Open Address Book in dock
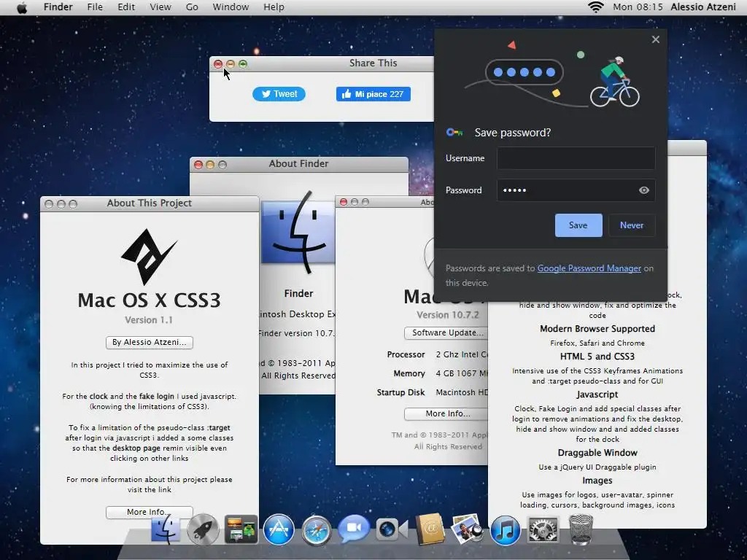Image resolution: width=747 pixels, height=560 pixels. click(x=430, y=529)
